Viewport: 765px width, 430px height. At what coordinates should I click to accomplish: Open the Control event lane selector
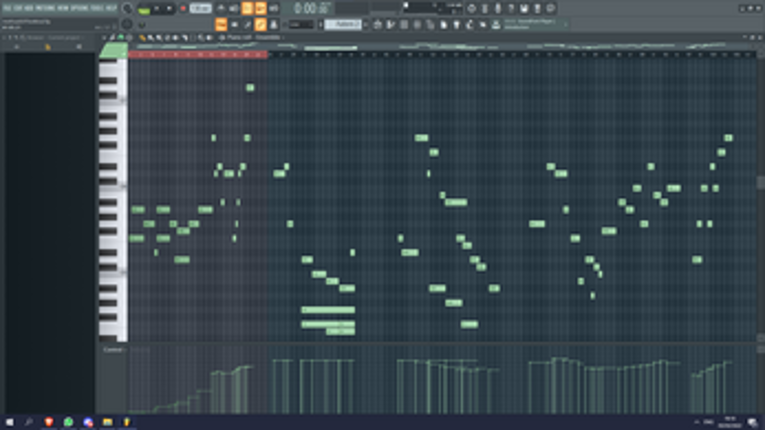[113, 349]
